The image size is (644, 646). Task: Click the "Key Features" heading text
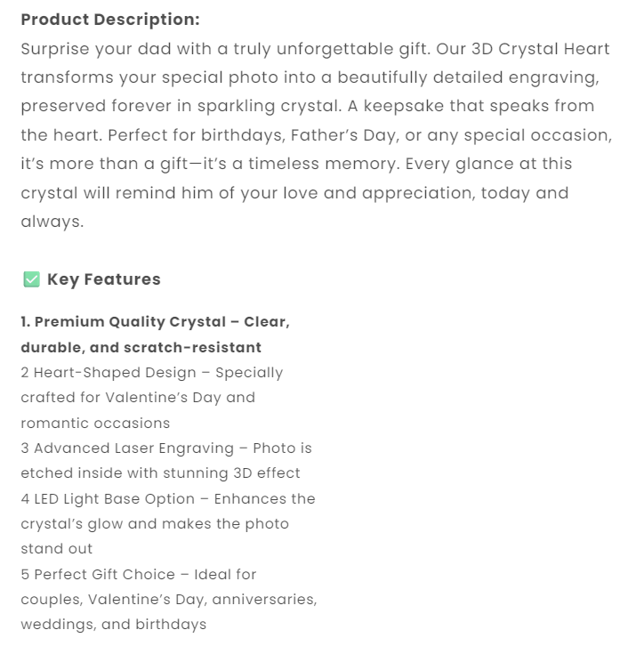coord(103,279)
